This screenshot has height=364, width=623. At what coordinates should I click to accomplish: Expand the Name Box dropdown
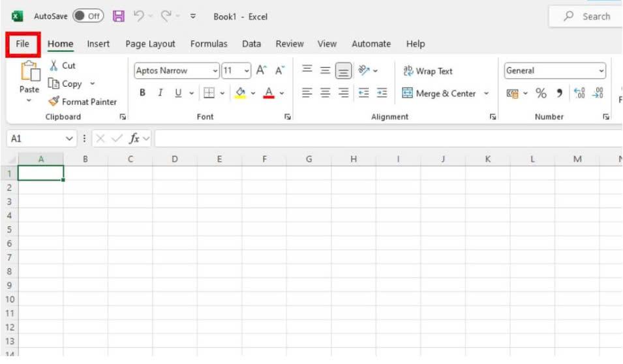[x=69, y=139]
